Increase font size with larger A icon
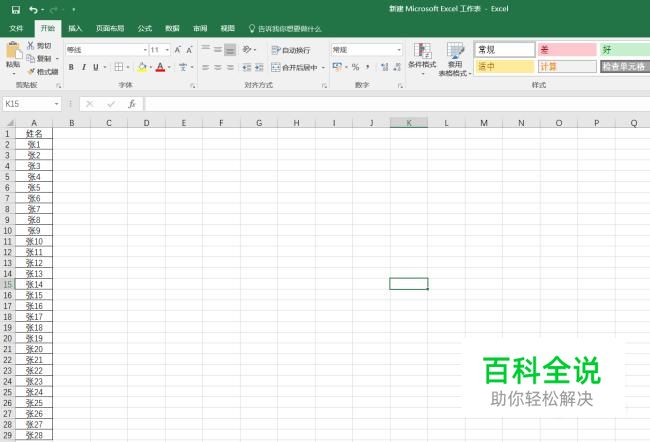650x442 pixels. [177, 50]
